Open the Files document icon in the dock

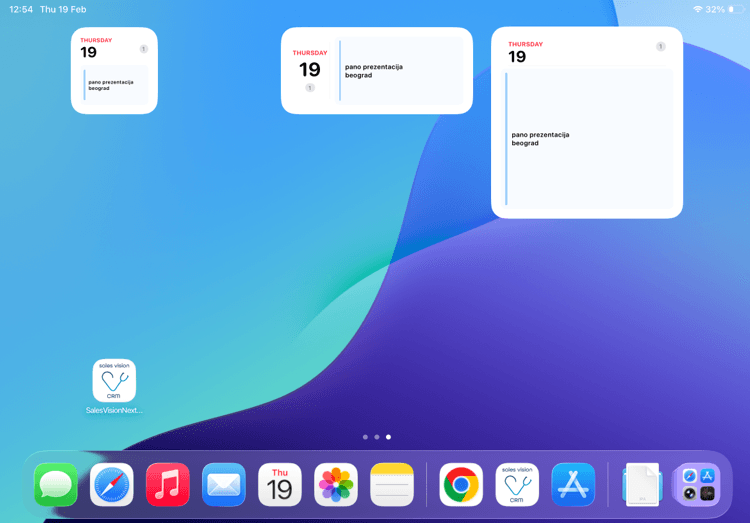[x=642, y=484]
